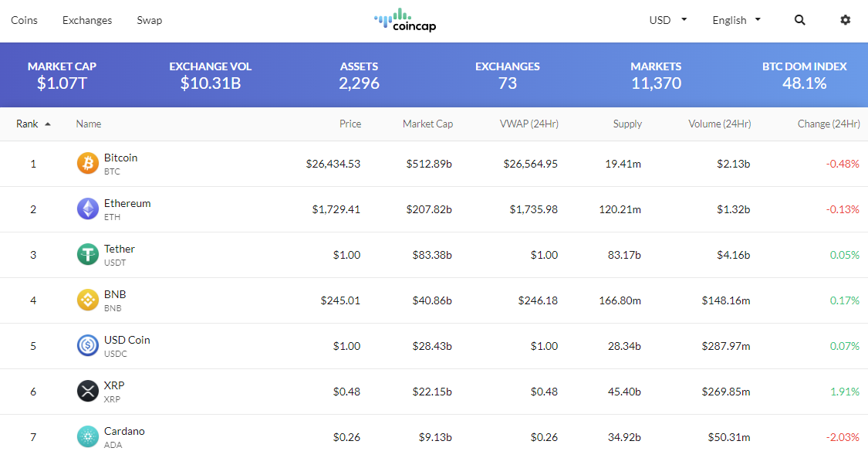
Task: Click Bitcoin market cap $512.89b
Action: 428,164
